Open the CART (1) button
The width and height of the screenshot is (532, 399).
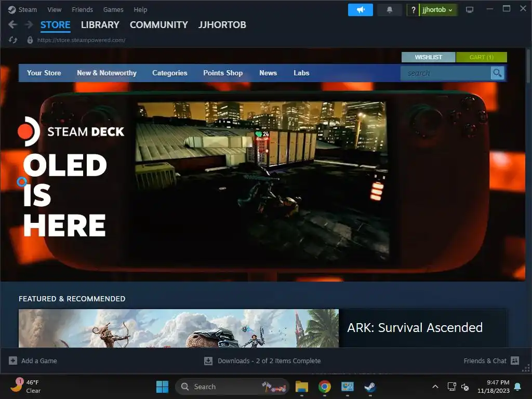(x=482, y=57)
